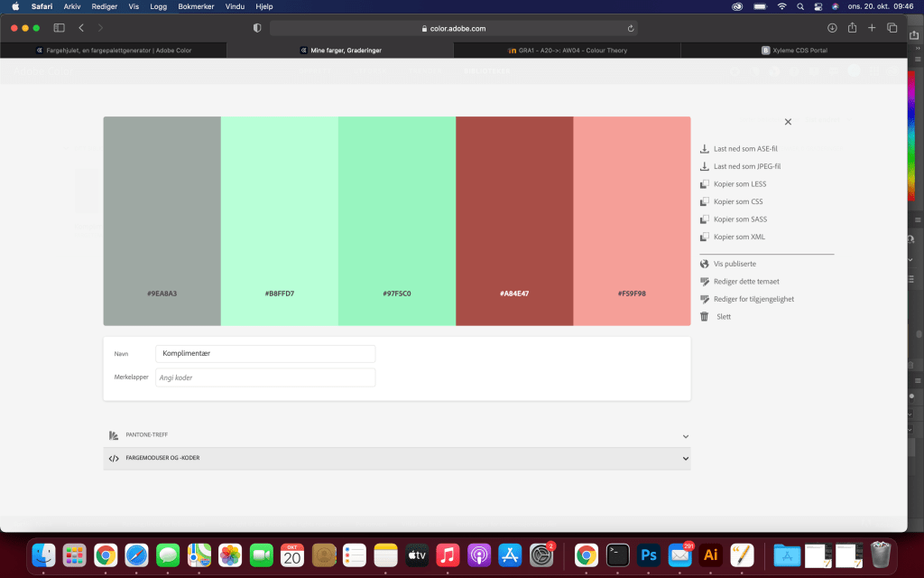Click the JPEG download icon

[x=705, y=166]
